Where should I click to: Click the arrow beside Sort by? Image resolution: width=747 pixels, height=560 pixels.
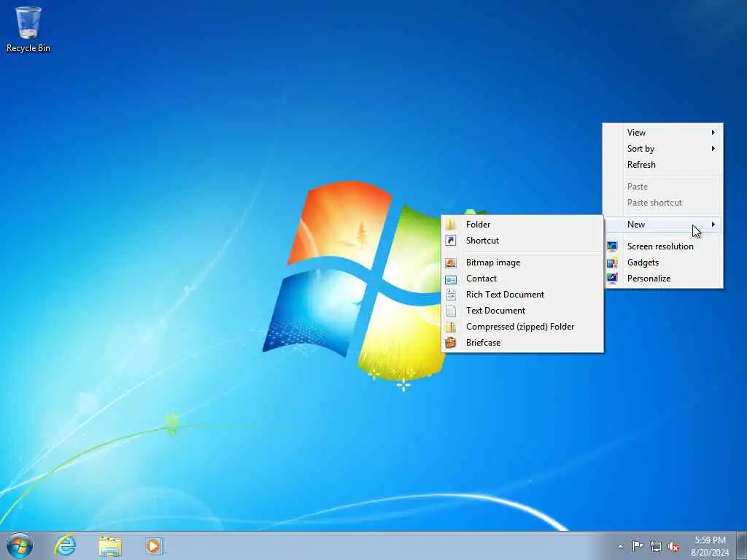(x=713, y=149)
